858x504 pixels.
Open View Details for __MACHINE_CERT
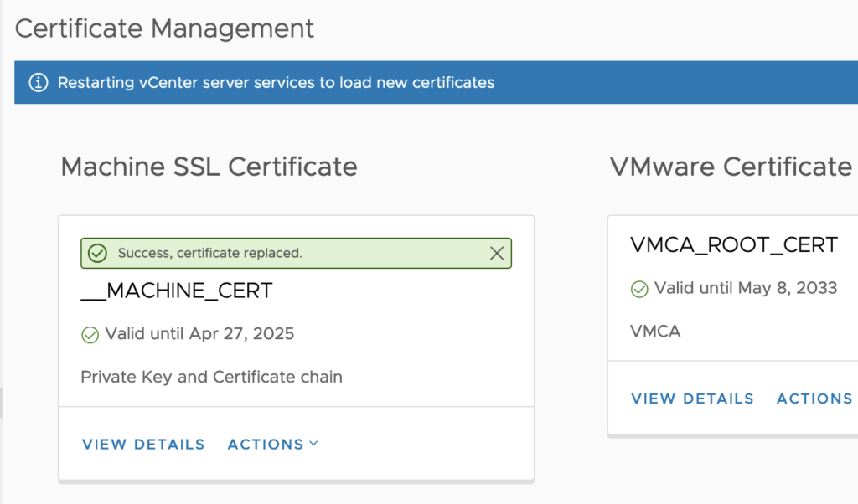point(143,444)
